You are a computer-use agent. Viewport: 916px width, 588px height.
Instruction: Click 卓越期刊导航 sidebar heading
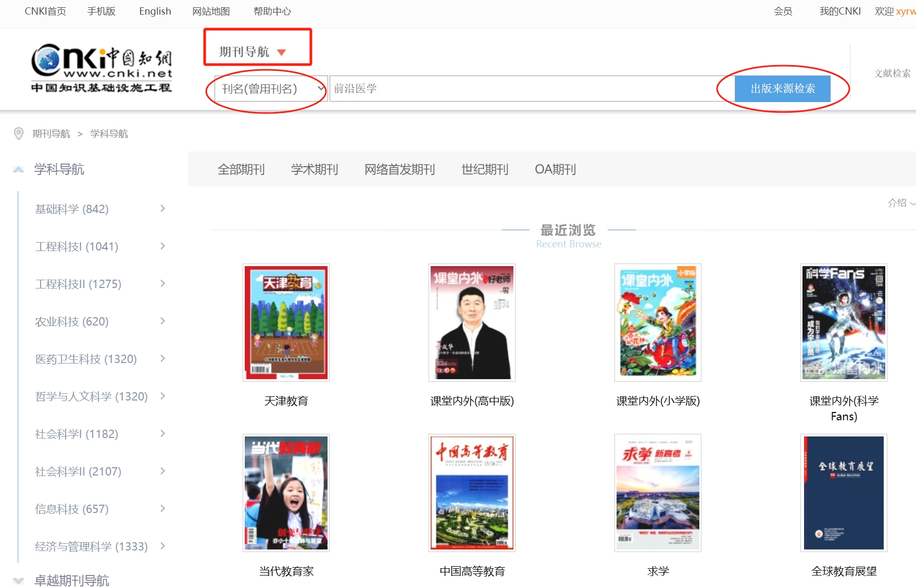point(71,580)
